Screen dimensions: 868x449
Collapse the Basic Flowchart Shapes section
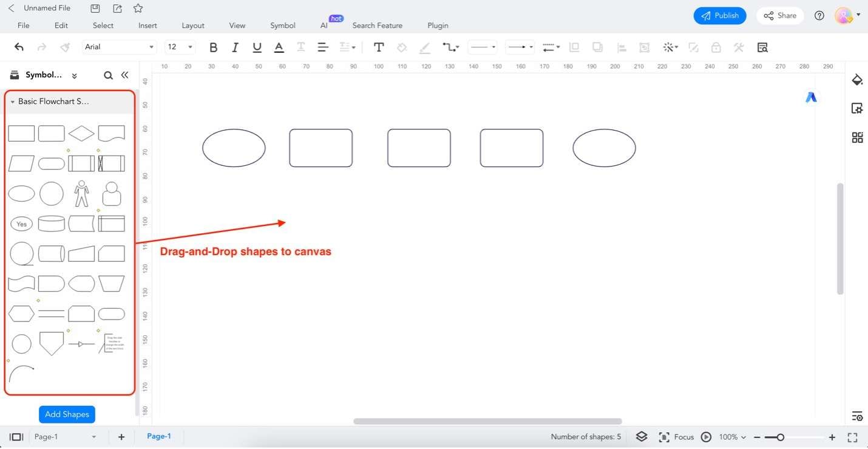point(13,102)
